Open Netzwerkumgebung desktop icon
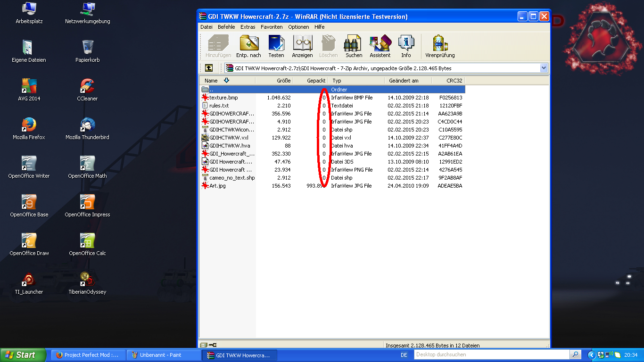644x362 pixels. [x=88, y=13]
